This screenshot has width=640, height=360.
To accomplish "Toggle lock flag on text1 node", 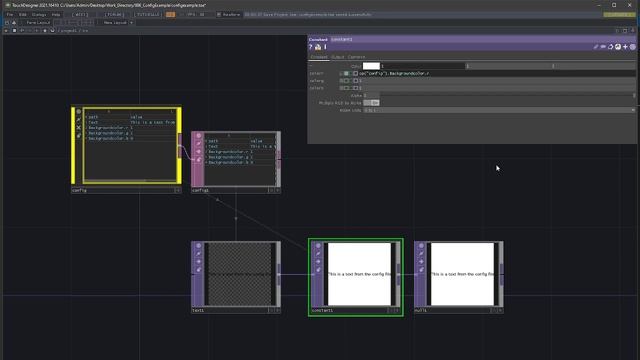I will (198, 270).
